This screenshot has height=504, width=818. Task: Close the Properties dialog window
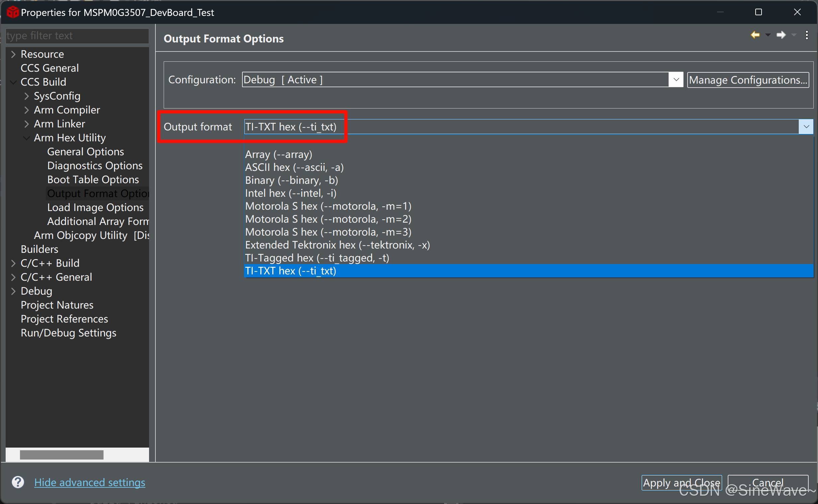pos(797,12)
